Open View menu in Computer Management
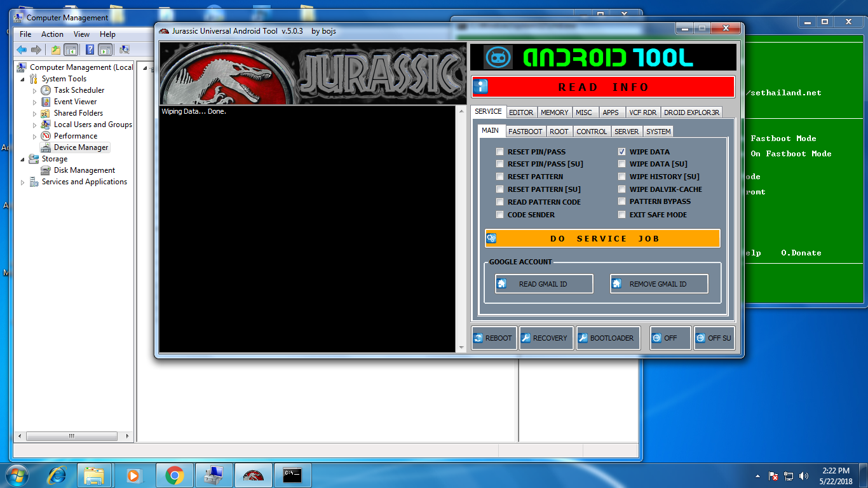 click(81, 34)
